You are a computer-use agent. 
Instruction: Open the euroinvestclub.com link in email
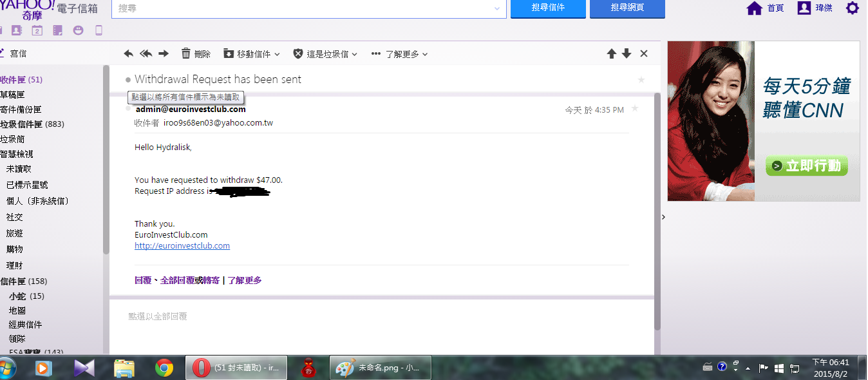point(182,246)
